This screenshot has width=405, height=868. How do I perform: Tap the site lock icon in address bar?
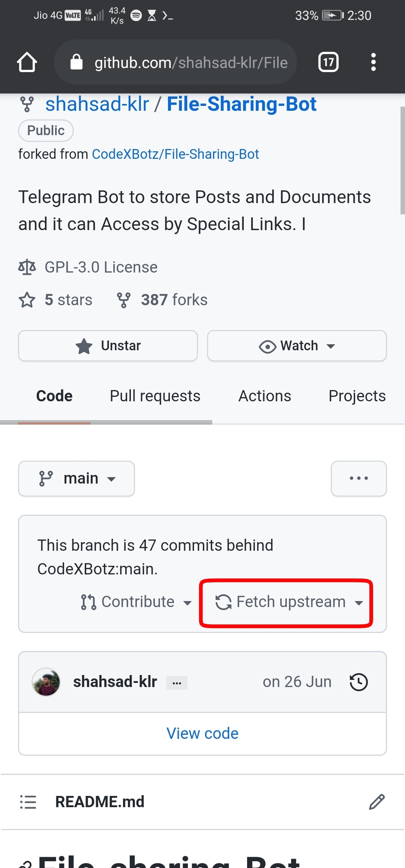pos(76,62)
